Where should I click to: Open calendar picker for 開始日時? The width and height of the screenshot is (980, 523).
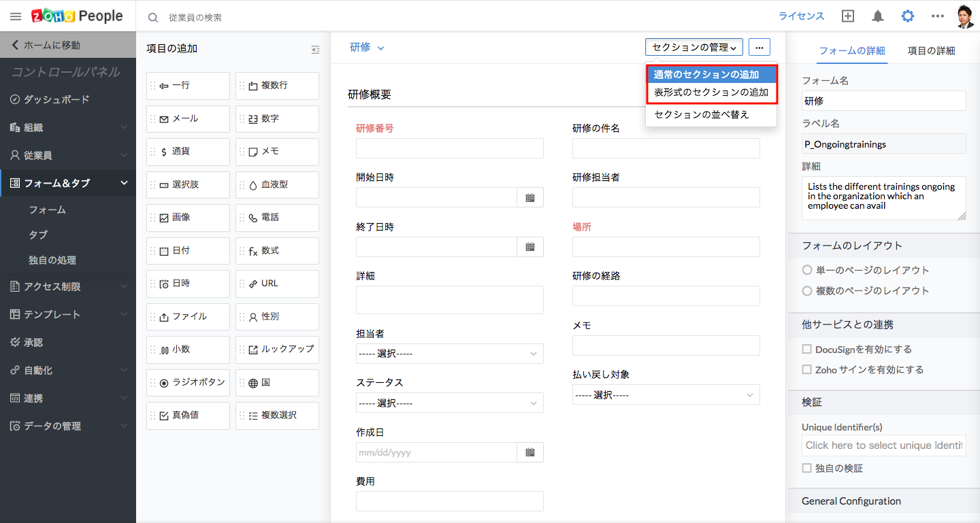530,198
